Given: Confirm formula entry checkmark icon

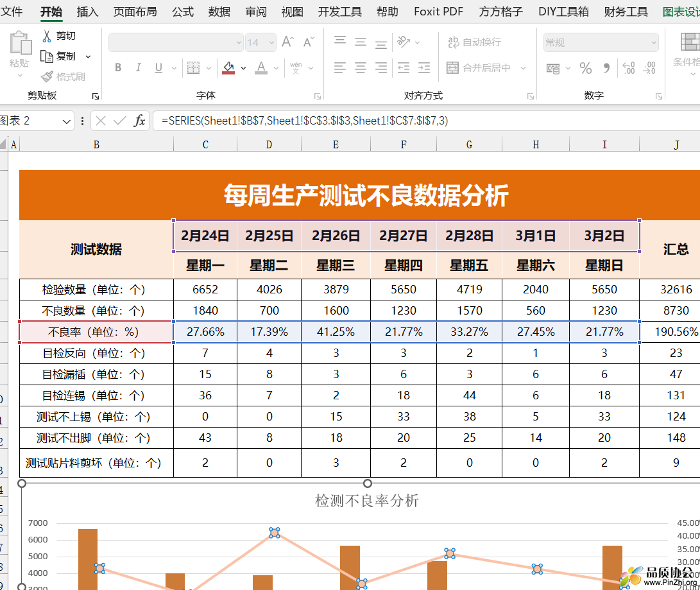Looking at the screenshot, I should click(x=119, y=121).
